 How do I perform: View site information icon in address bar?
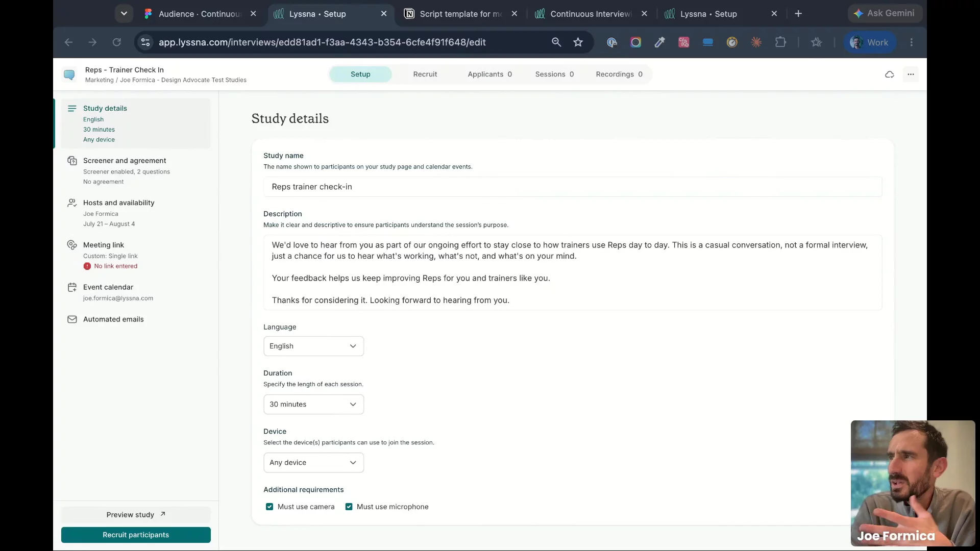coord(145,42)
